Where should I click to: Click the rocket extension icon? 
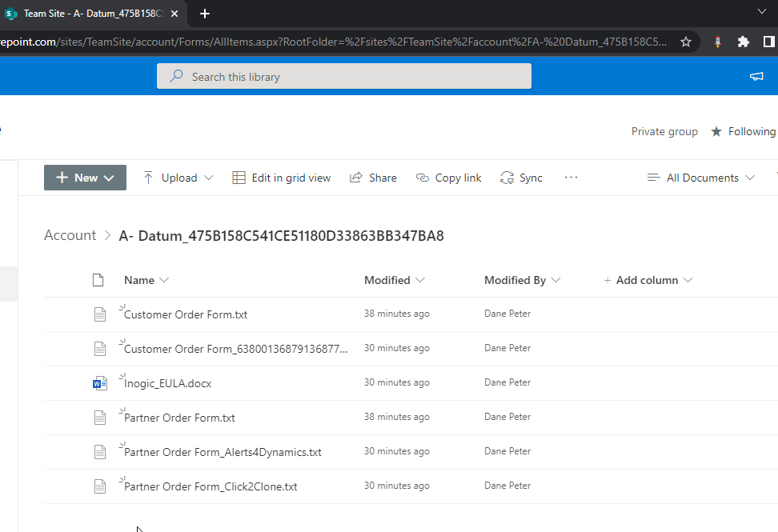point(717,42)
